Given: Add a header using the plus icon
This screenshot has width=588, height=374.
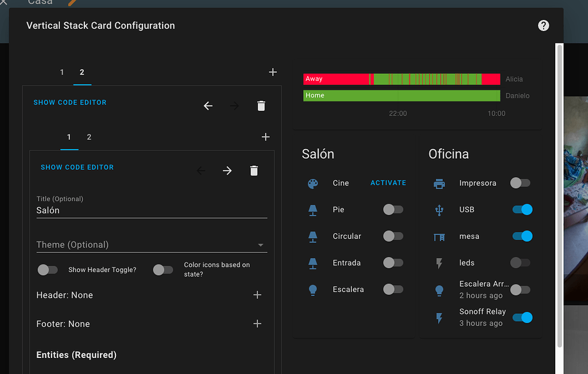Looking at the screenshot, I should coord(257,295).
